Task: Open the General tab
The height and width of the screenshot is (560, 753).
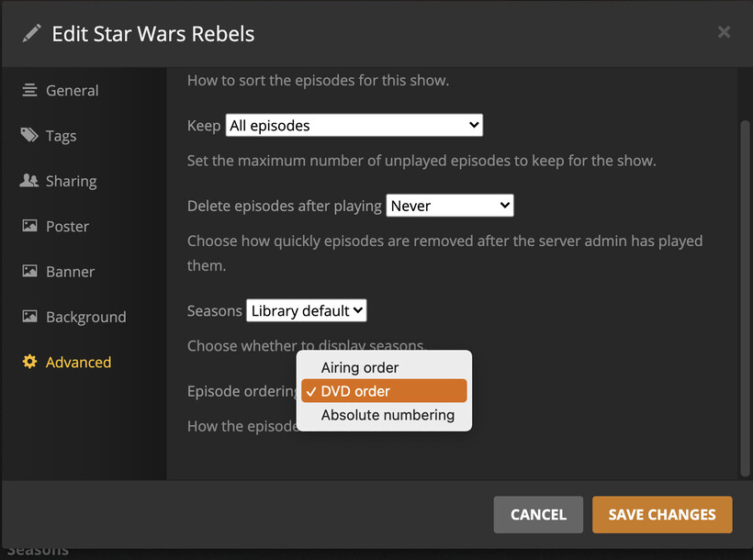Action: (72, 90)
